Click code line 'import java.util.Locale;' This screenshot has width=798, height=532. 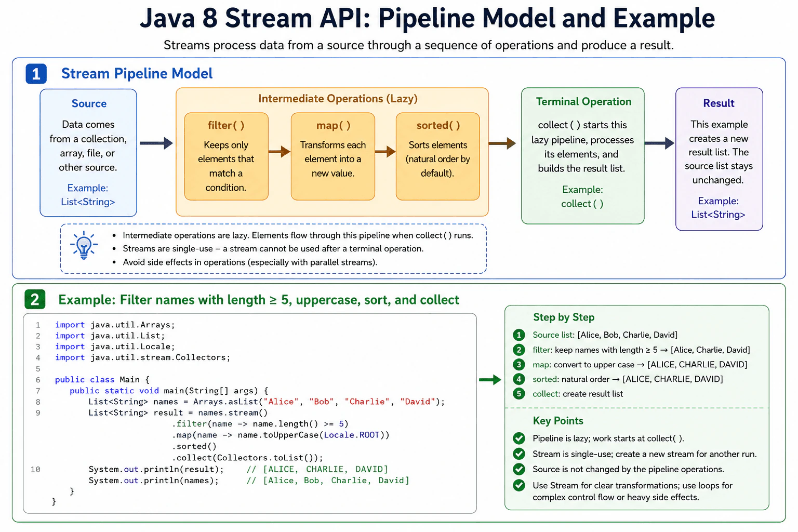tap(115, 347)
